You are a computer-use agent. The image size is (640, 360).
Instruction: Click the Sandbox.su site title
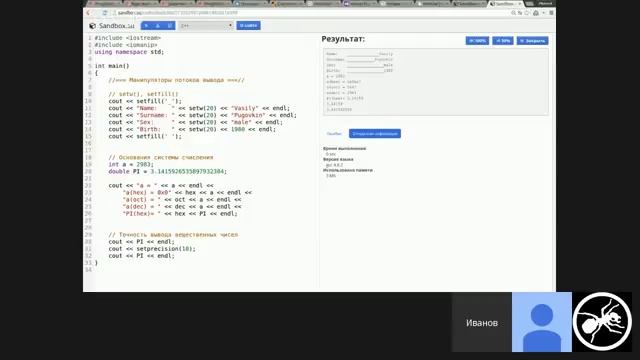(116, 26)
